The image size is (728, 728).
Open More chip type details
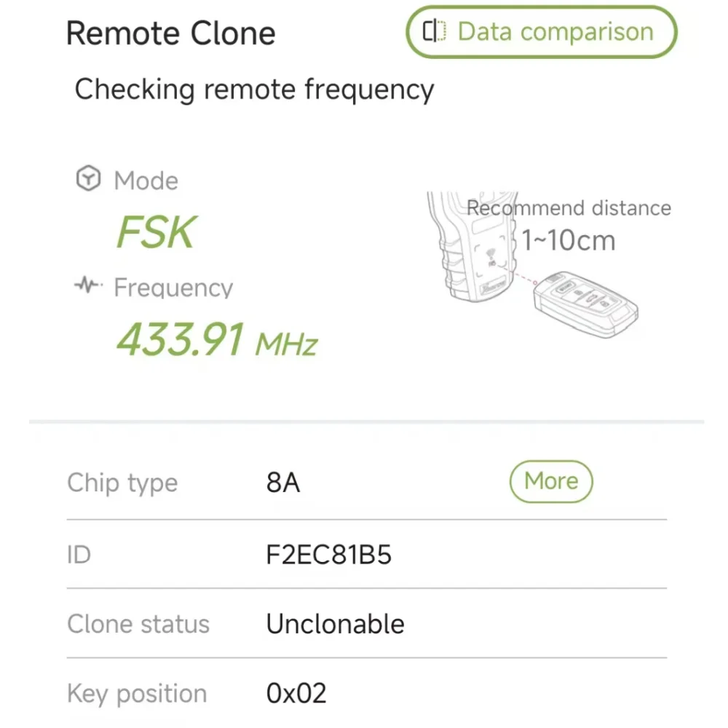pos(551,481)
